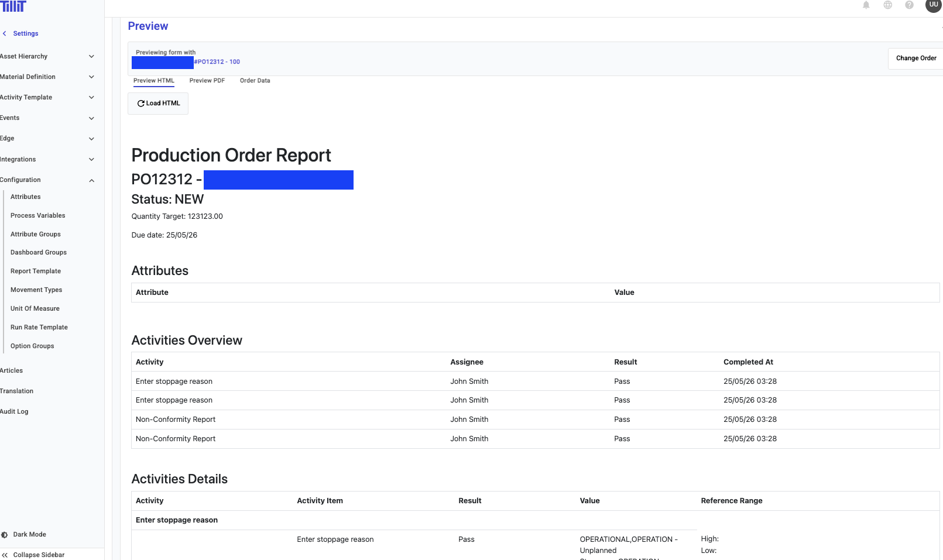The width and height of the screenshot is (943, 560).
Task: Click the Activities Details heading
Action: [x=179, y=479]
